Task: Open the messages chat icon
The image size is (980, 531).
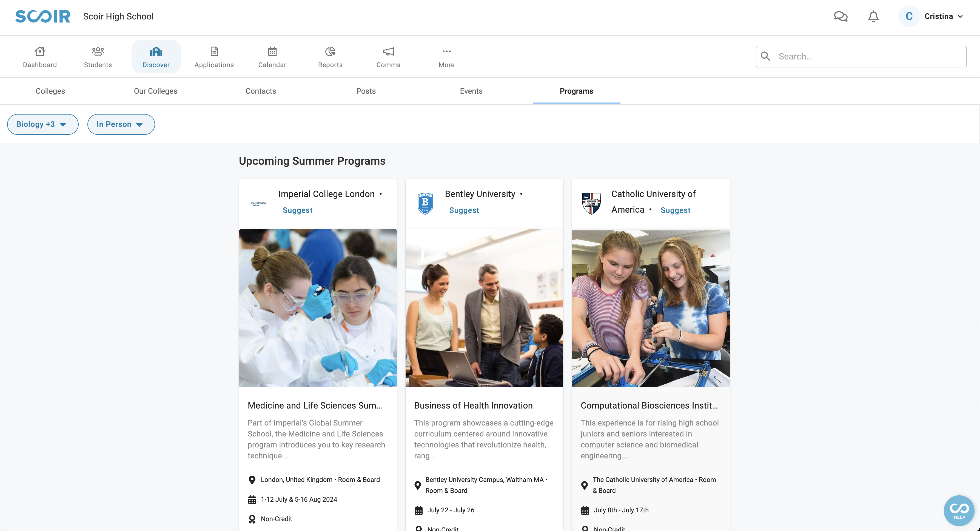Action: click(x=841, y=16)
